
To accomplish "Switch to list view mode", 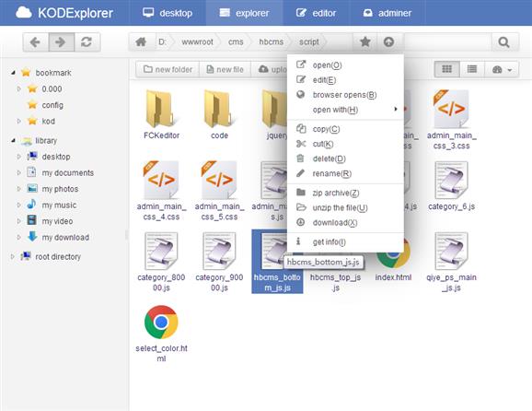I will point(472,69).
